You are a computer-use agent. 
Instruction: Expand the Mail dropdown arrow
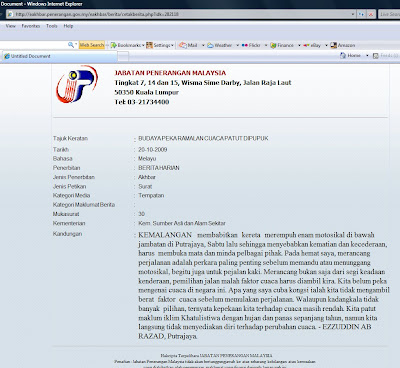point(203,45)
